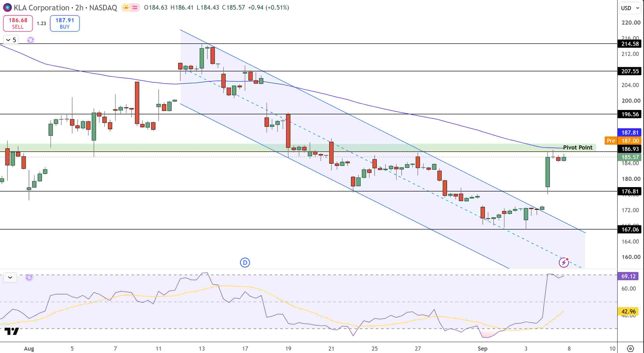
Task: Click the Aug date on time axis
Action: 29,348
